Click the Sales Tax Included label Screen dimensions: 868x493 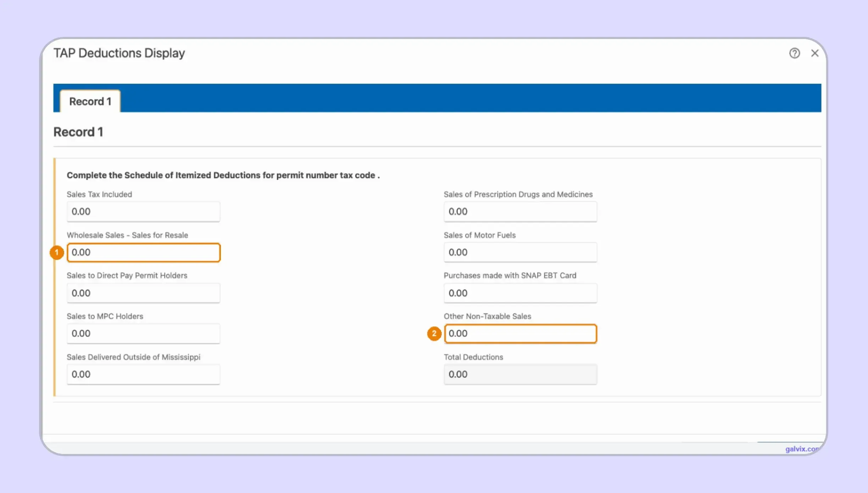coord(99,194)
